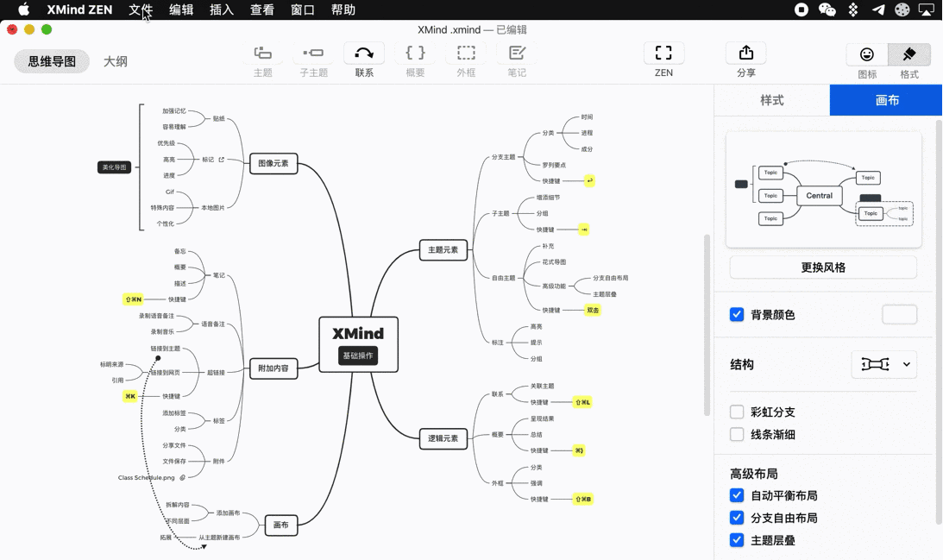Select the 添加画布 subtopic

pos(229,513)
